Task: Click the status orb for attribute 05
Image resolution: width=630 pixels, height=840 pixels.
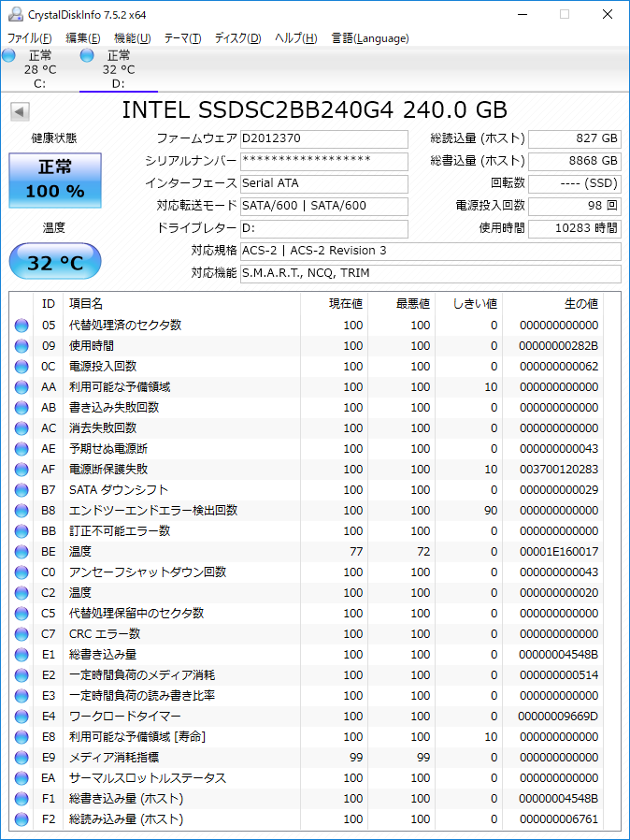Action: coord(21,326)
